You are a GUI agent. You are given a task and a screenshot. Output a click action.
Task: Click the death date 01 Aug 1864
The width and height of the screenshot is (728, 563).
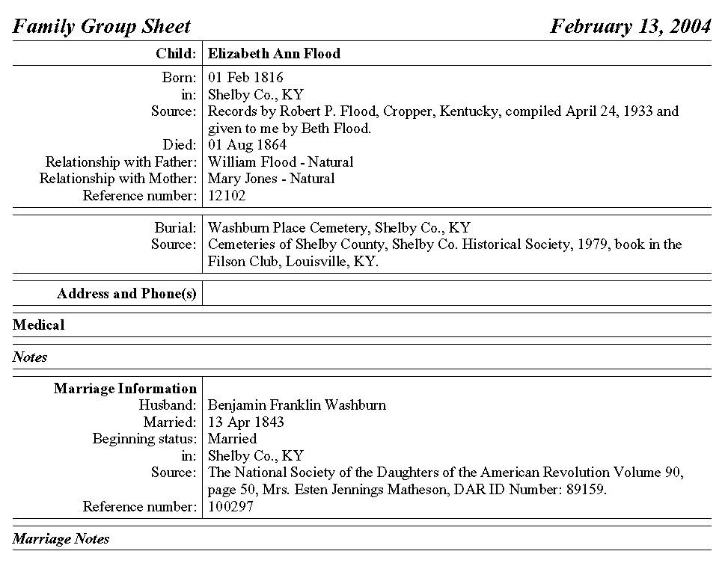[x=247, y=145]
